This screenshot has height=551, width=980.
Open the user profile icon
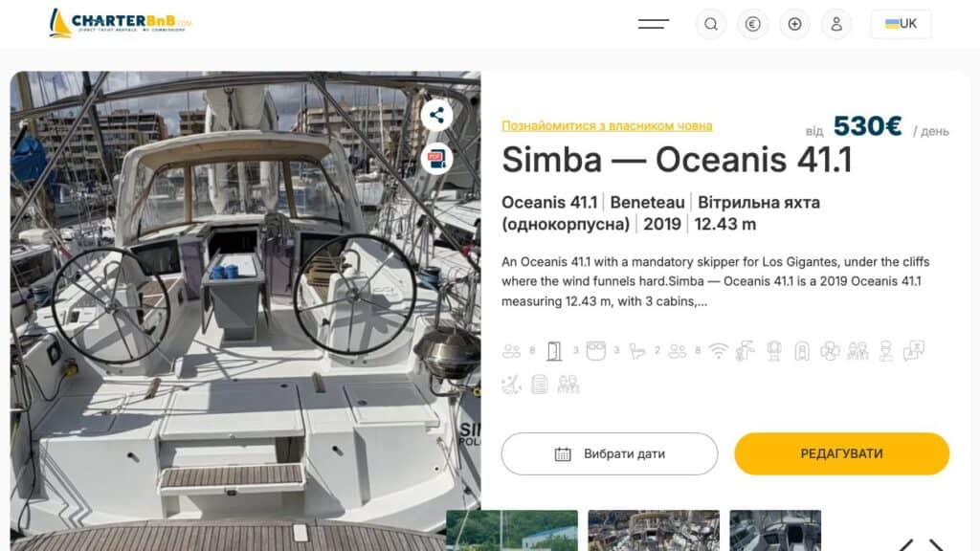[836, 24]
